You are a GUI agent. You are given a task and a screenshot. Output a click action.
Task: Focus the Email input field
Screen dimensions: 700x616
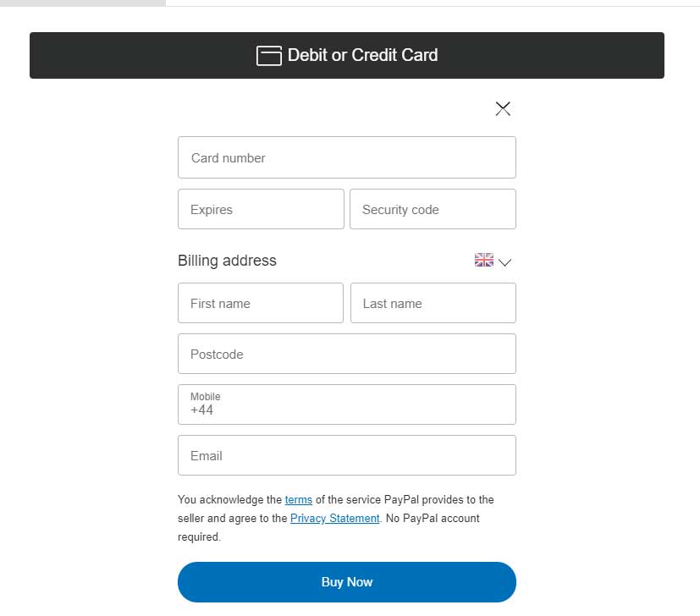click(x=347, y=455)
